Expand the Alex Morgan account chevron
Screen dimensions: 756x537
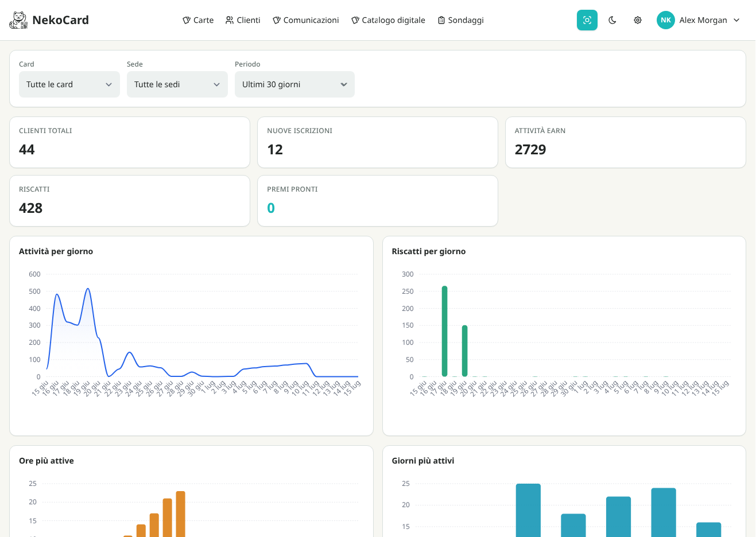[x=736, y=20]
